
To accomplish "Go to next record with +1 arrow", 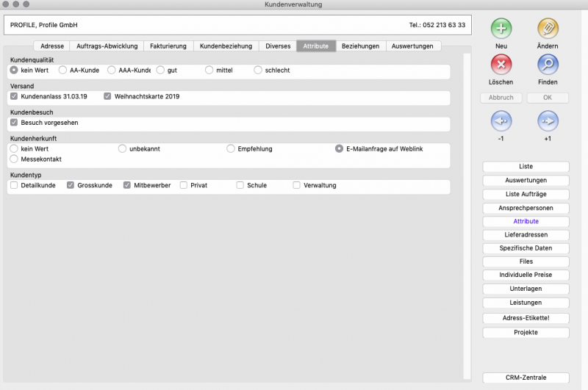I will pyautogui.click(x=548, y=120).
